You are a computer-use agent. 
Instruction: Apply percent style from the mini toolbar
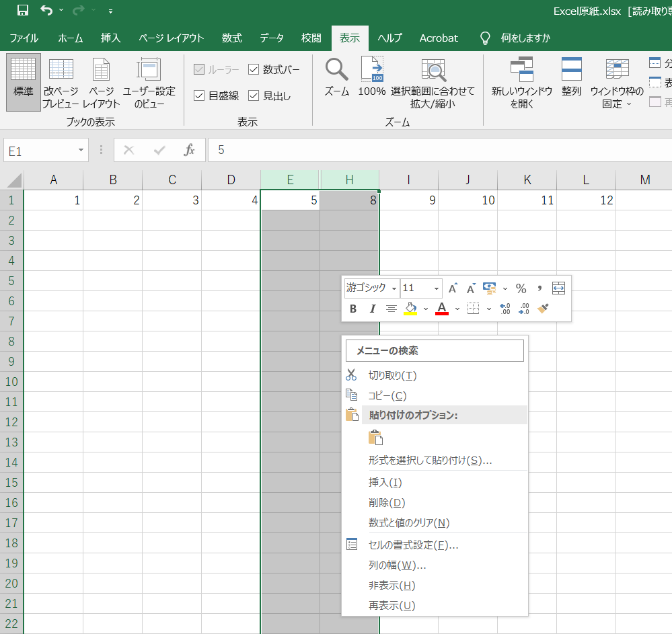(x=521, y=288)
